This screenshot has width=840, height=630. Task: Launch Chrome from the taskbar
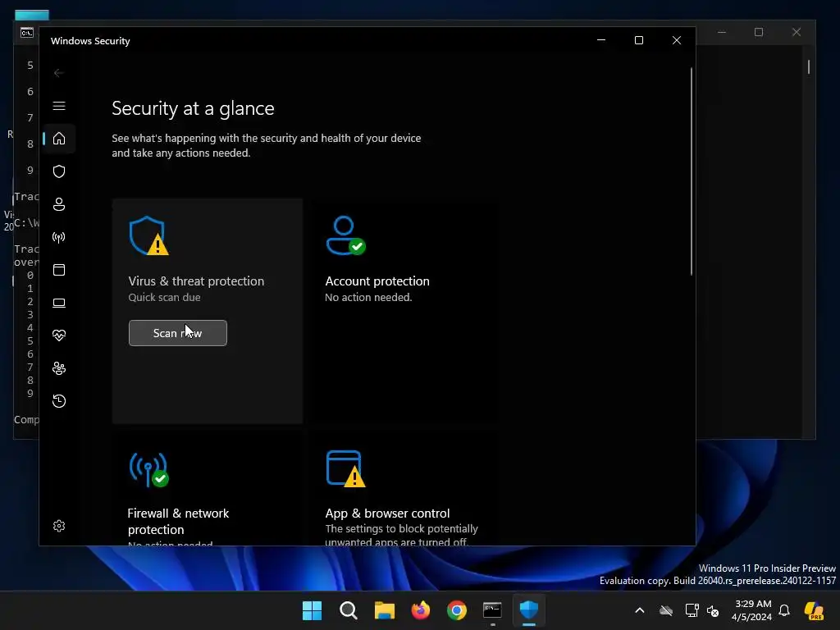tap(456, 610)
